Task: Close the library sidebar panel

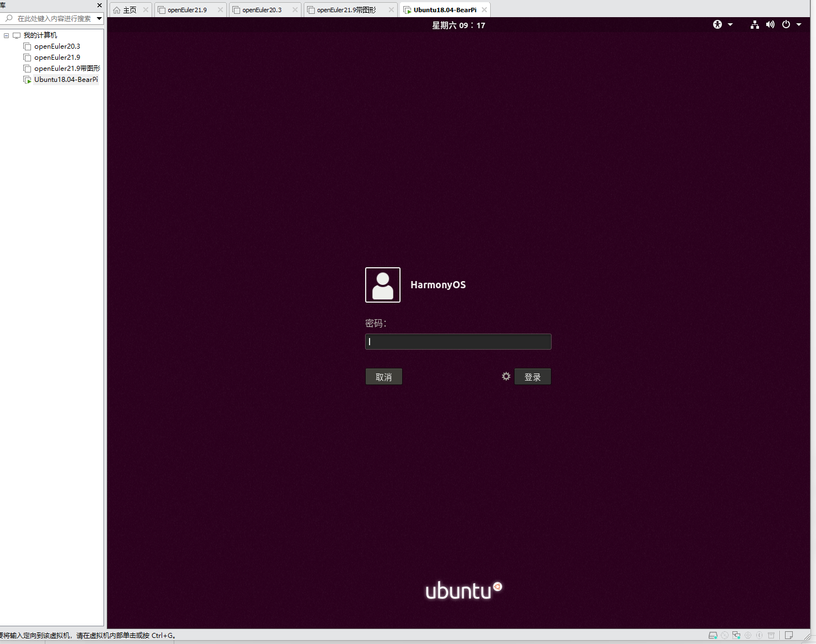Action: (x=100, y=6)
